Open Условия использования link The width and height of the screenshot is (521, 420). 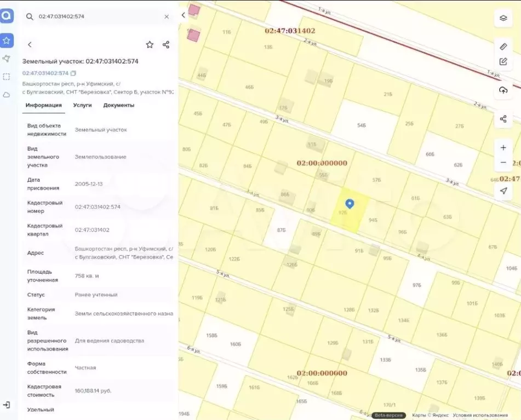[x=480, y=415]
